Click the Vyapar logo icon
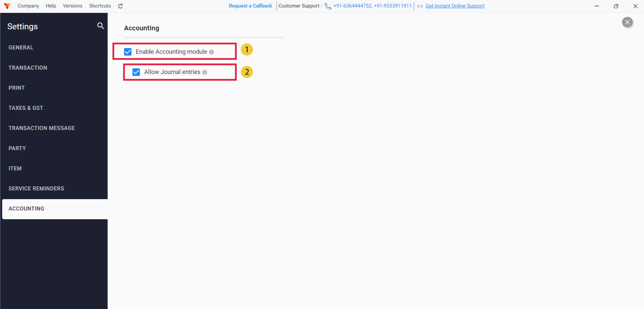 (x=7, y=6)
